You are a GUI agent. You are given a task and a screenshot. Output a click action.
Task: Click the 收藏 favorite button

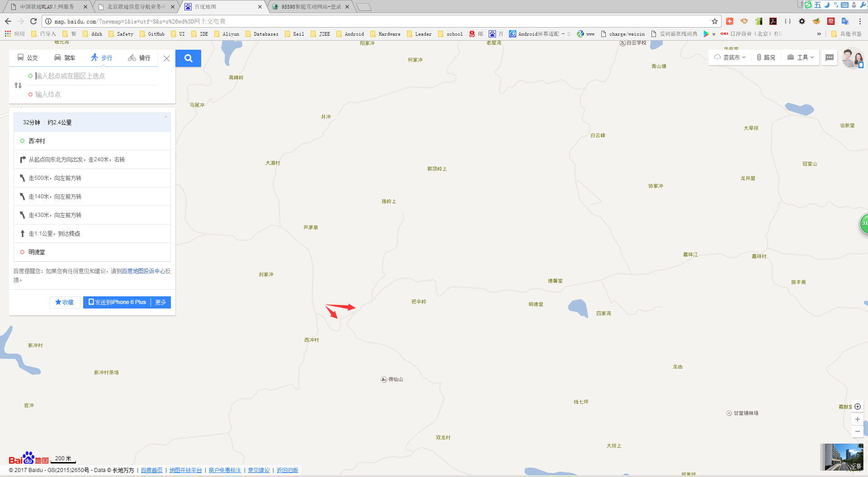tap(65, 302)
